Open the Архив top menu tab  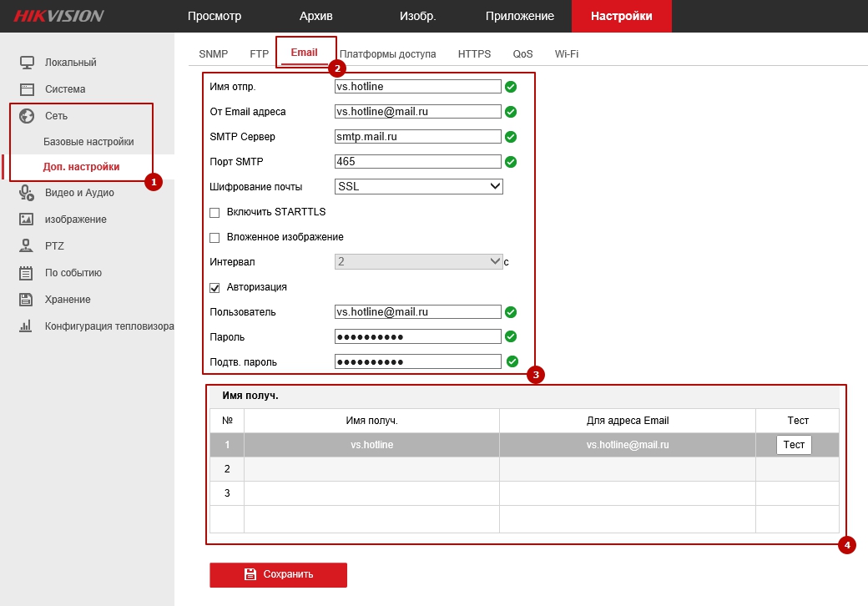click(315, 16)
